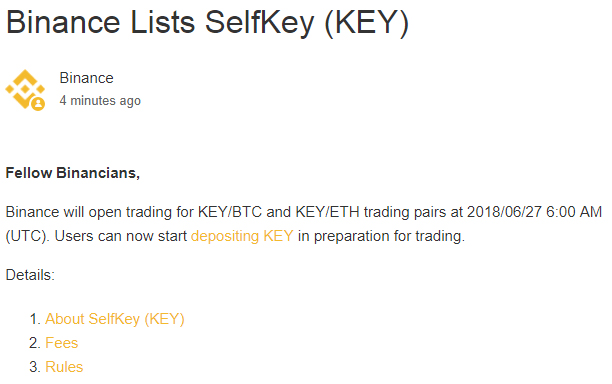Click the Binance logo avatar

coord(25,89)
